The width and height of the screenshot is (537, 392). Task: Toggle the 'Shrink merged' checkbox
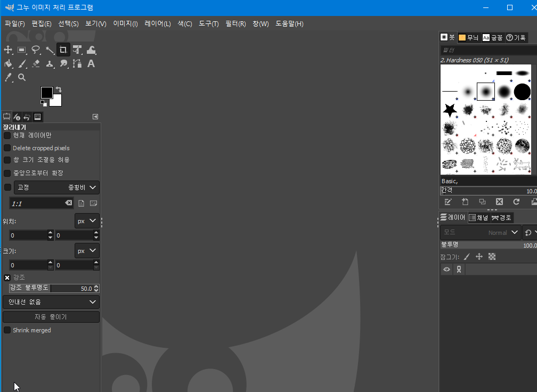pos(7,330)
